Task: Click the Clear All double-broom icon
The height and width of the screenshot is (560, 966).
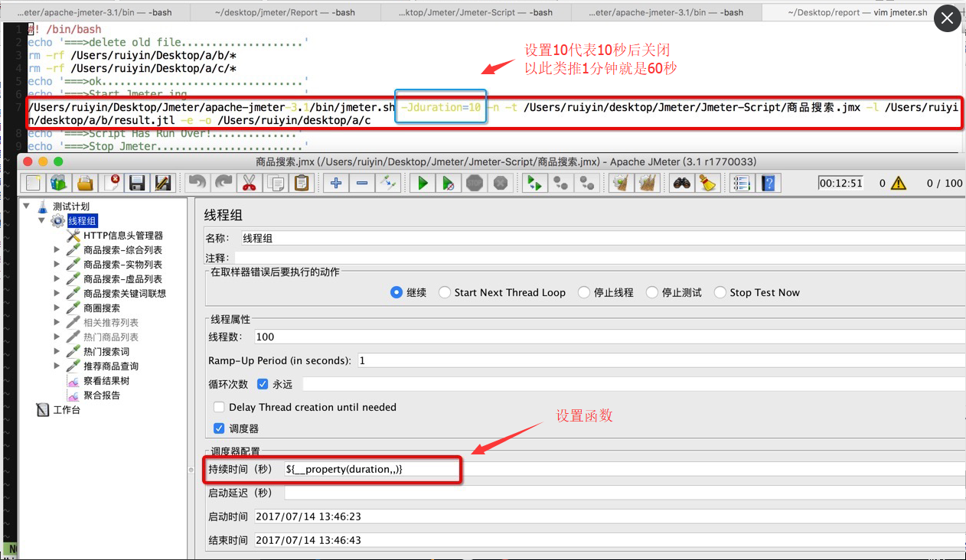Action: coord(648,183)
